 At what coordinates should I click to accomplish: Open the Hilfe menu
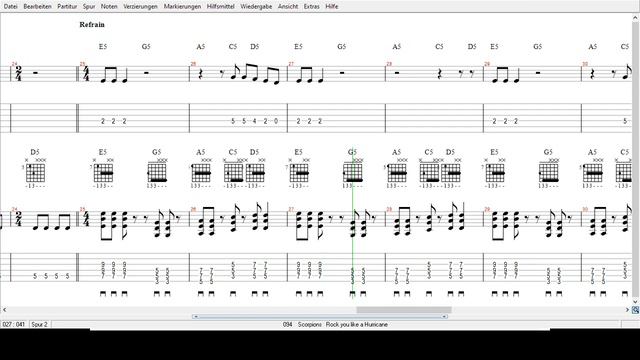pos(332,7)
